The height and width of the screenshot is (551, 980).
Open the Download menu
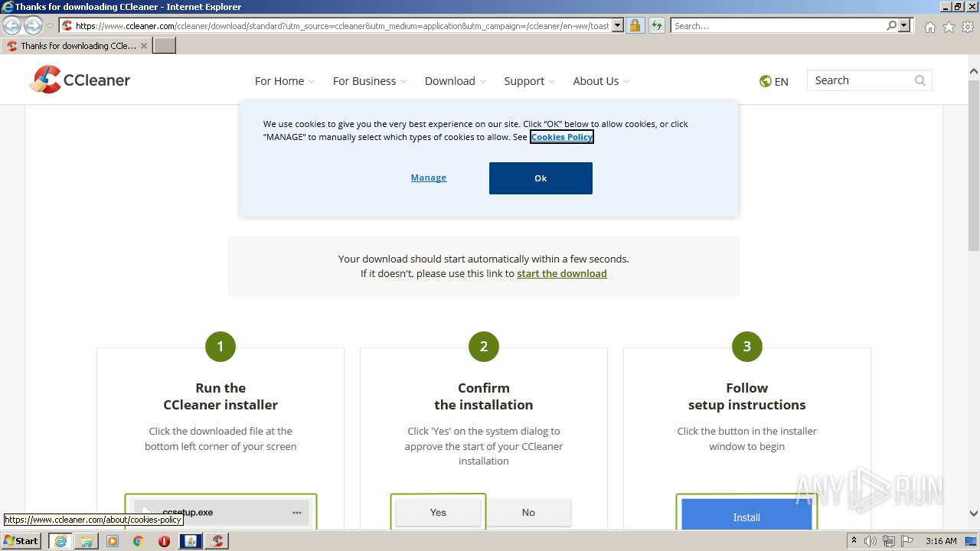pos(456,81)
